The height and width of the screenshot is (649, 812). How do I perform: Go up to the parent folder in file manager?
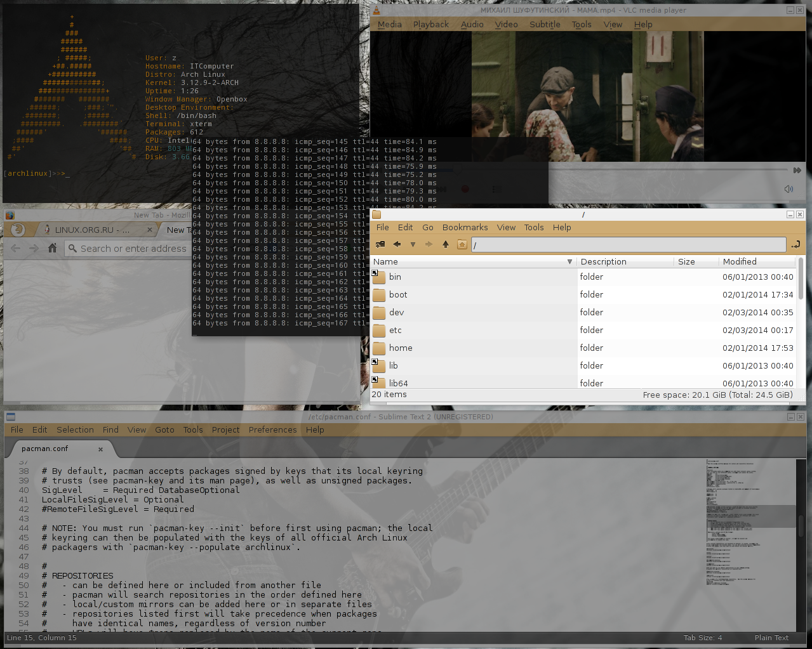point(446,244)
